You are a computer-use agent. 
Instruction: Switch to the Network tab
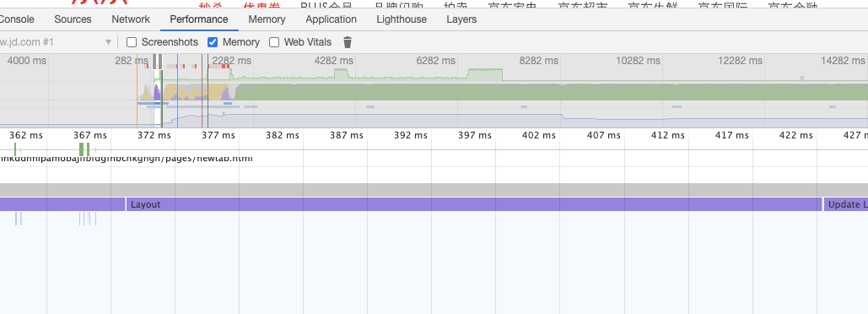point(131,19)
